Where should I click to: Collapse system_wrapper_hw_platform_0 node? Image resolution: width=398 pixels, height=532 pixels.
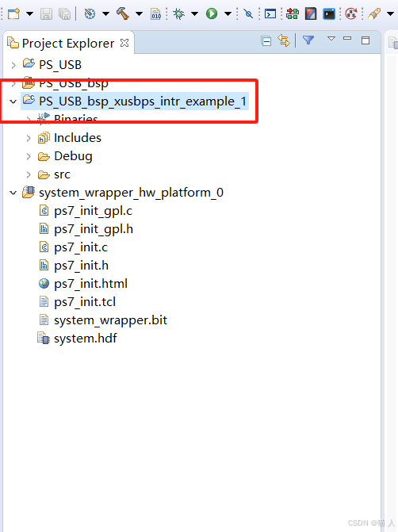13,193
